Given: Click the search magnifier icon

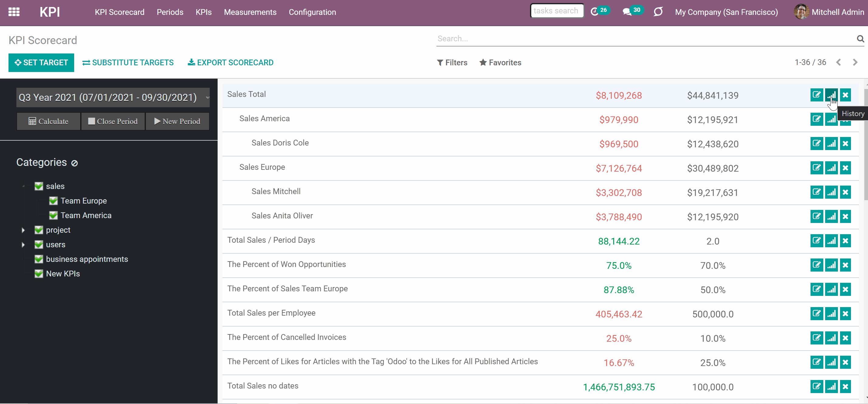Looking at the screenshot, I should (860, 39).
